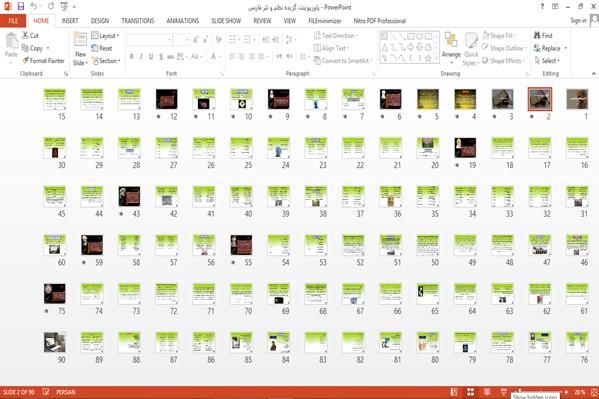Toggle Italic formatting button

click(141, 57)
